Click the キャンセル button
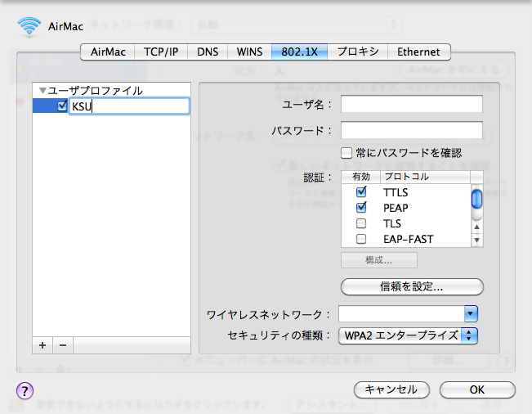This screenshot has height=414, width=532. pos(391,389)
